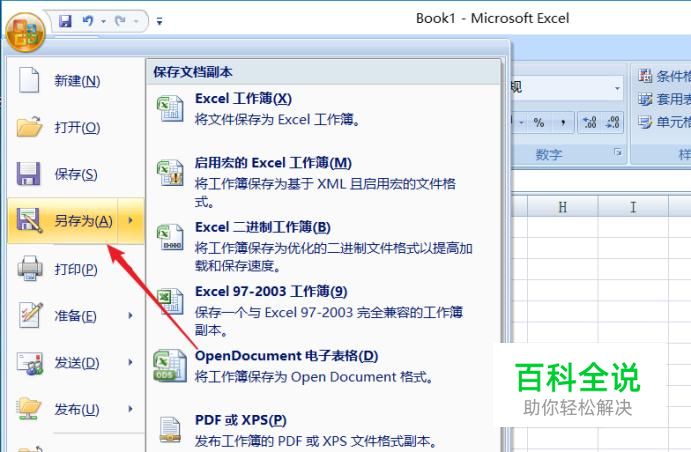Click the text 发布工作簿的 PDF 或 XPS 文件格式副本。
The height and width of the screenshot is (452, 691).
tap(316, 441)
